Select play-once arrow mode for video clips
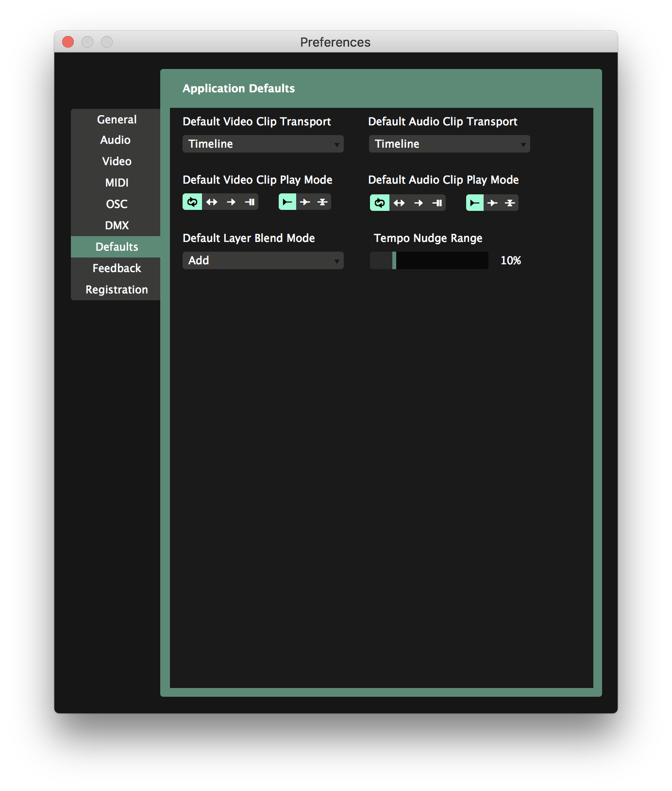Viewport: 672px width, 791px height. pos(231,202)
